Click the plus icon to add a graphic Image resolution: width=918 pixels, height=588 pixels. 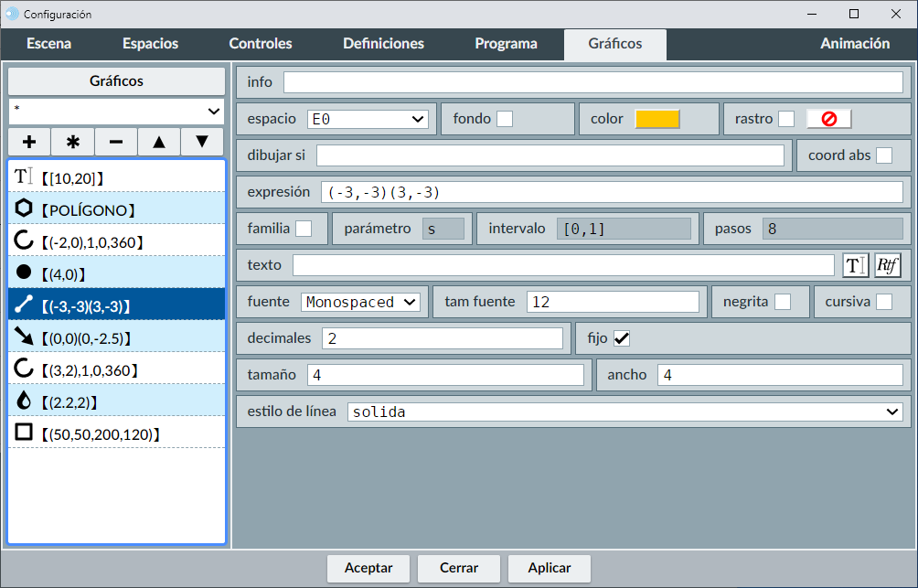pyautogui.click(x=29, y=142)
